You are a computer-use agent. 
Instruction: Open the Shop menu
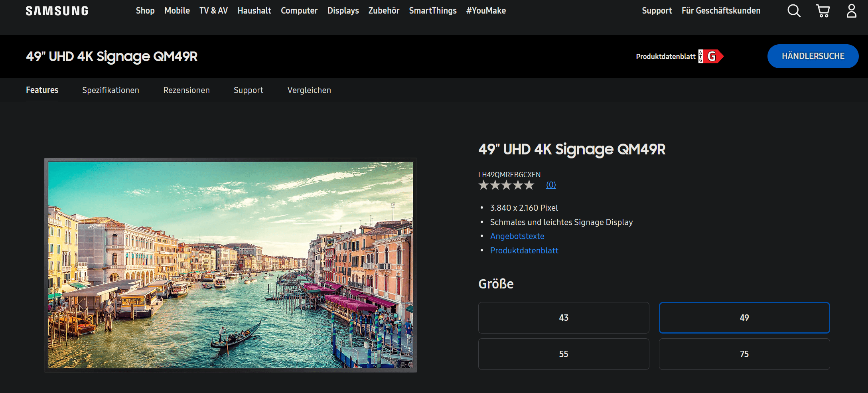pyautogui.click(x=145, y=11)
